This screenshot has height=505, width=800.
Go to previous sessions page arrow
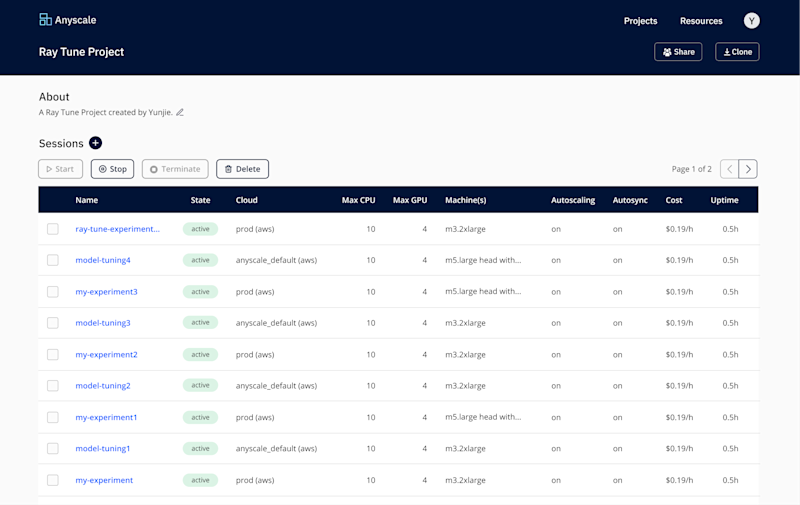pos(730,169)
